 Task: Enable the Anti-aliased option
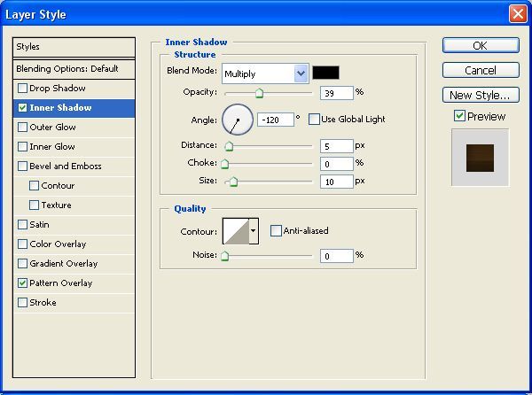click(276, 231)
